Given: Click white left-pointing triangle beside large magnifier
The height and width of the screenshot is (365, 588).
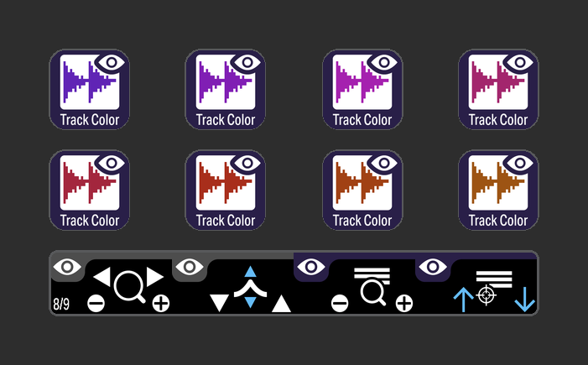Looking at the screenshot, I should pyautogui.click(x=101, y=277).
